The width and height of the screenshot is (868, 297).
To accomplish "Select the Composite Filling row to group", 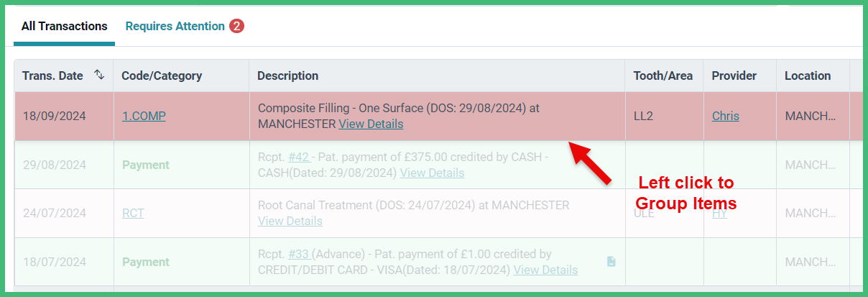I will [x=438, y=116].
